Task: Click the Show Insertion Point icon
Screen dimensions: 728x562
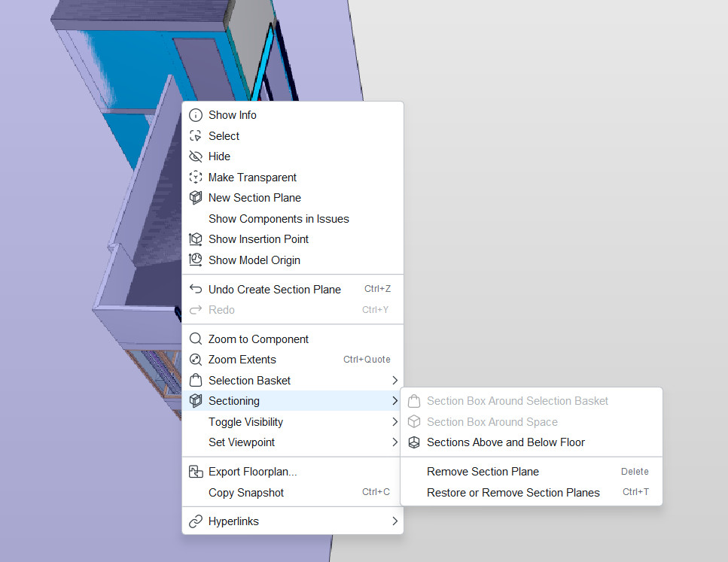Action: 196,239
